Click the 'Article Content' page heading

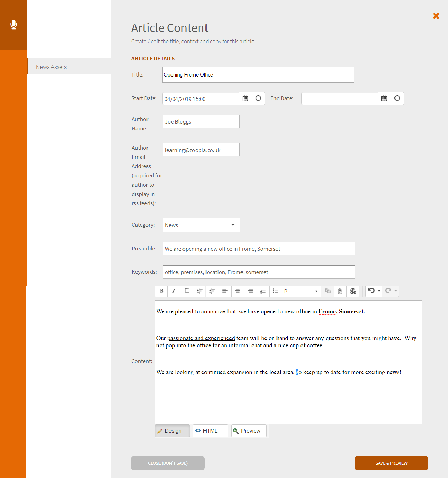tap(170, 28)
